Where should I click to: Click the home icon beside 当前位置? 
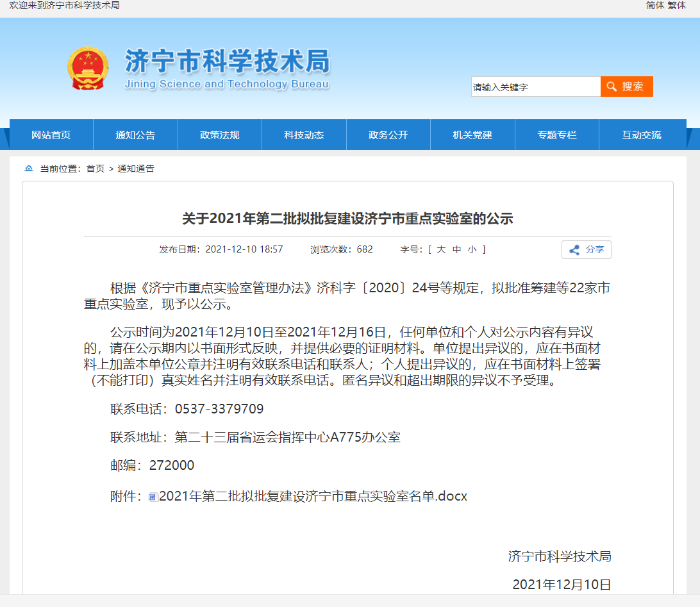pyautogui.click(x=28, y=169)
